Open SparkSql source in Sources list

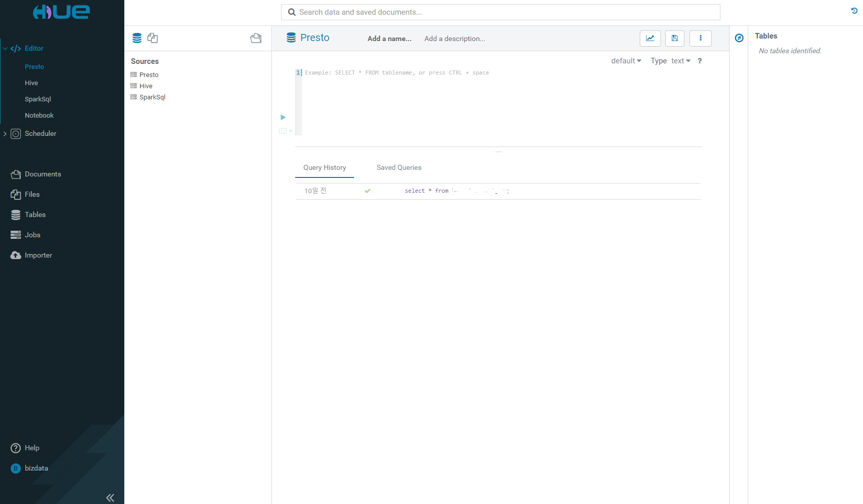coord(153,97)
